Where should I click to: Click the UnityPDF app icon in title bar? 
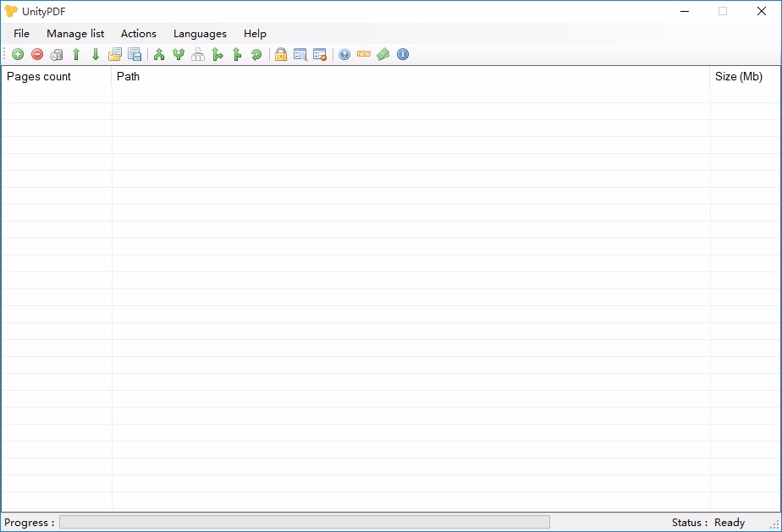click(x=10, y=11)
